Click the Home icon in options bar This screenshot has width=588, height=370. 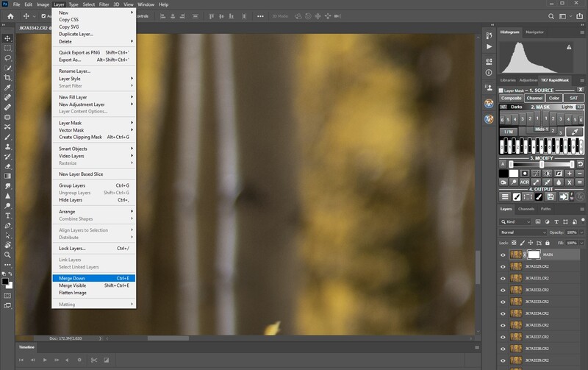coord(10,16)
